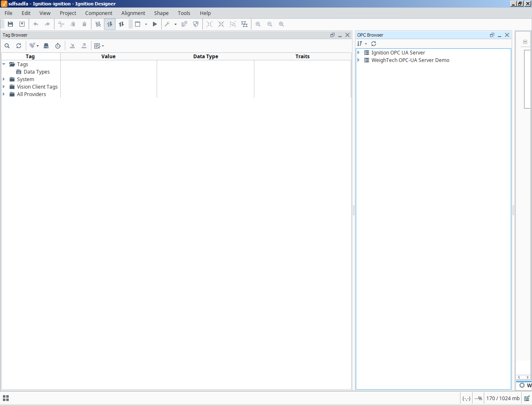532x406 pixels.
Task: Refresh the OPC Browser tree
Action: coord(373,44)
